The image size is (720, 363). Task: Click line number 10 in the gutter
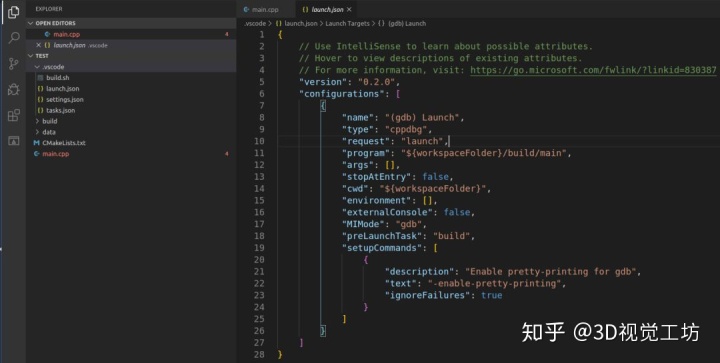coord(259,141)
